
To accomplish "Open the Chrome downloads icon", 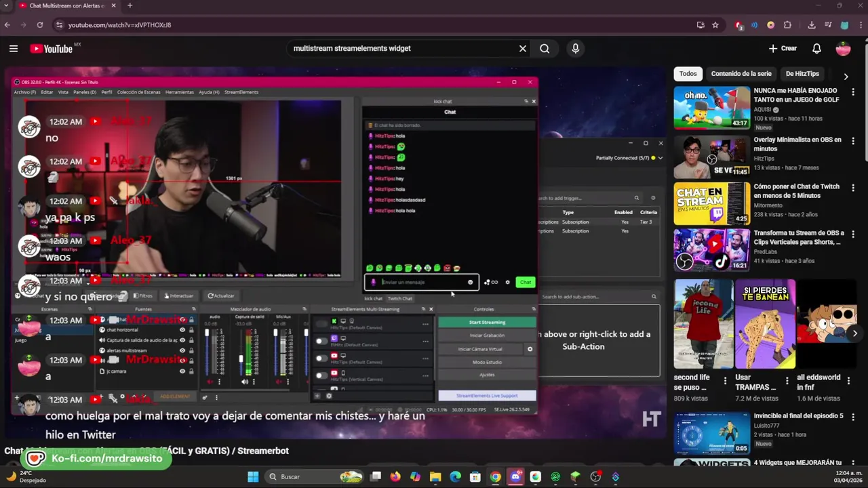I will (x=812, y=25).
